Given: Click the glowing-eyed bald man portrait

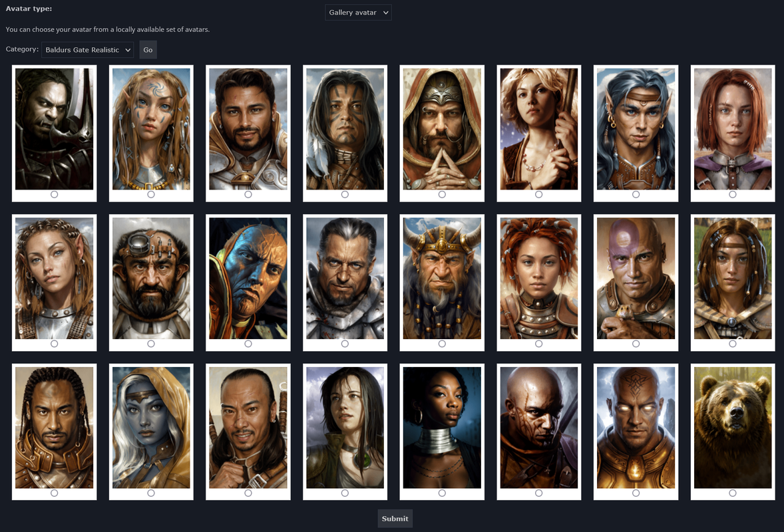Looking at the screenshot, I should click(x=636, y=428).
